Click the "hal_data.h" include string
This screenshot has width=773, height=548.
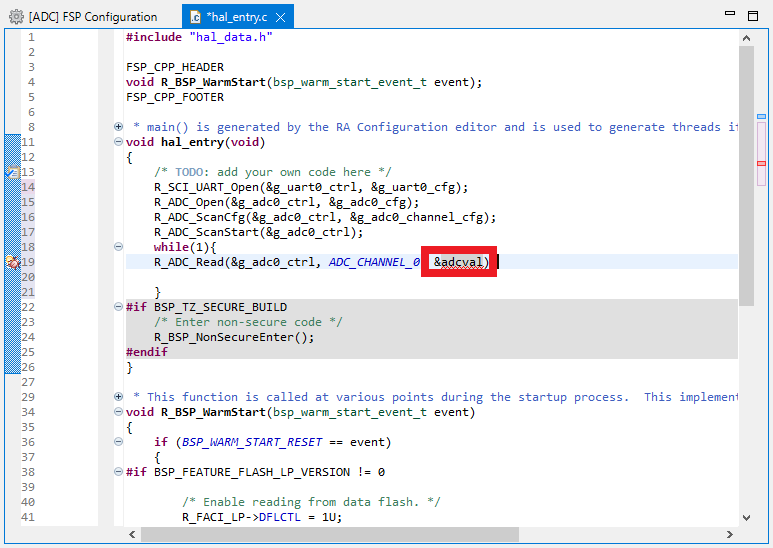pyautogui.click(x=231, y=37)
